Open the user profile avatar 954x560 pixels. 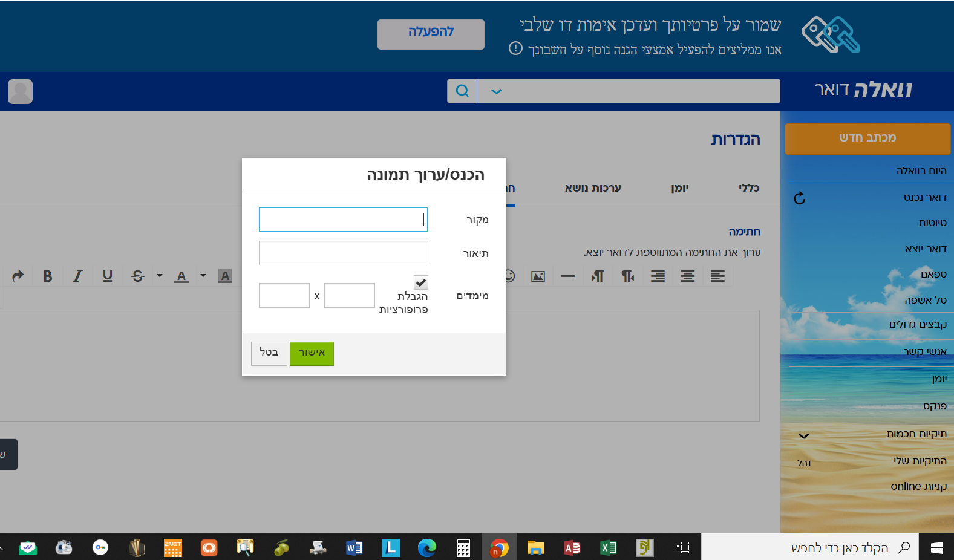click(20, 91)
